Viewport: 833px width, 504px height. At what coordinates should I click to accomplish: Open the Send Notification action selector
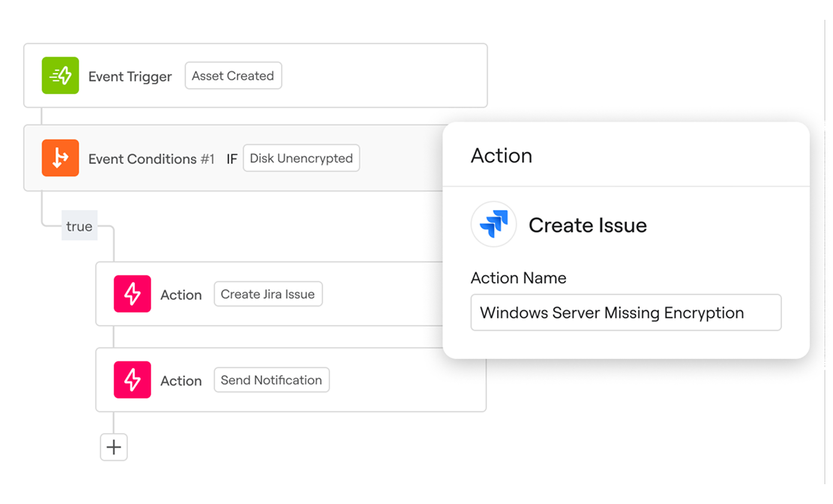271,380
